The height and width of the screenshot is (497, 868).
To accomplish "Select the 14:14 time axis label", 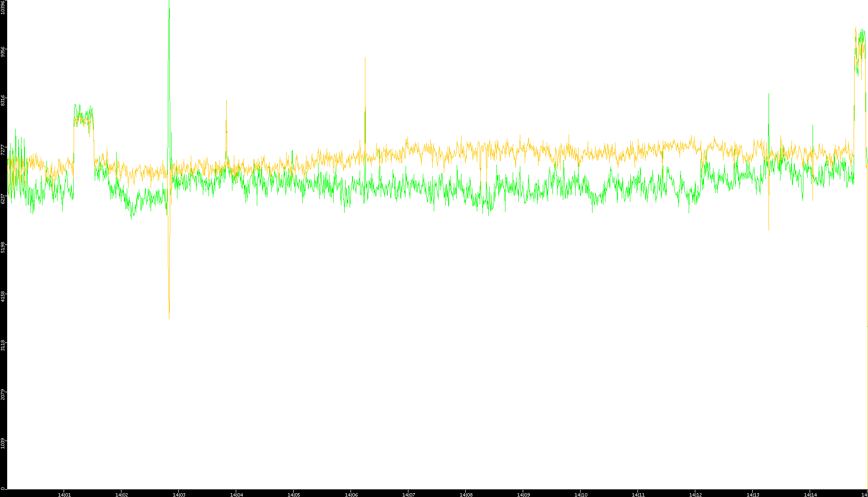I will point(810,494).
